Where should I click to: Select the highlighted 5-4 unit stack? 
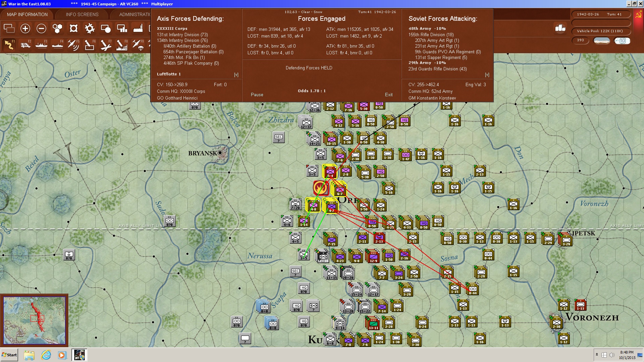click(x=330, y=172)
